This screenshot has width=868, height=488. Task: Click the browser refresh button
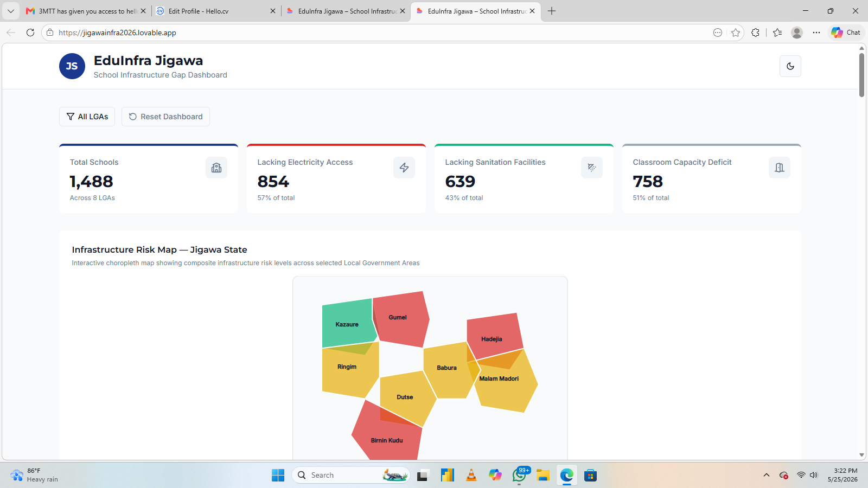pos(30,33)
